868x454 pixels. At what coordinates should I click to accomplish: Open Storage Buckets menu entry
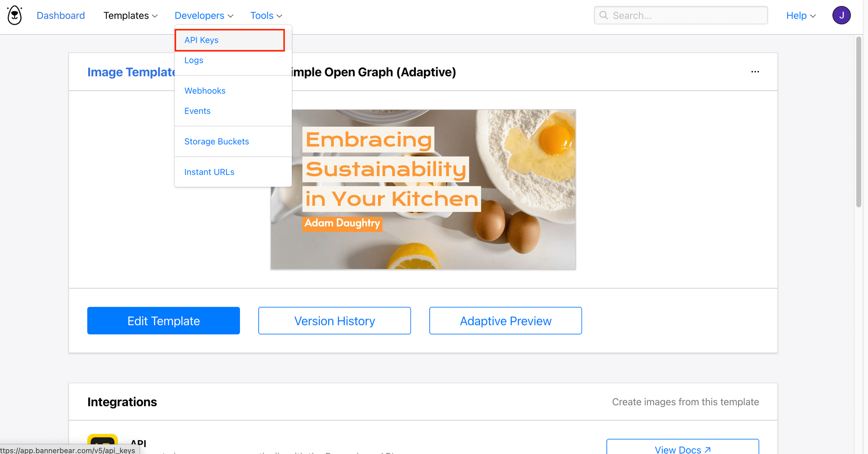point(217,141)
